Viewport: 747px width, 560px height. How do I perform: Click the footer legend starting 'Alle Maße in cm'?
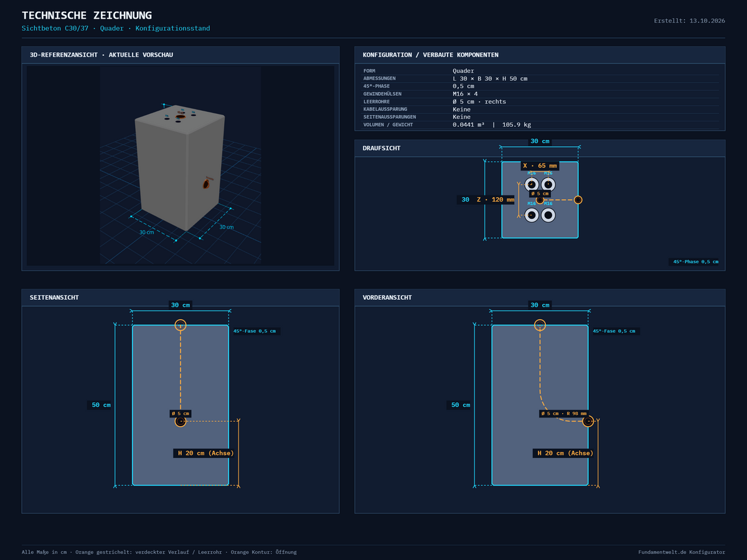coord(159,552)
